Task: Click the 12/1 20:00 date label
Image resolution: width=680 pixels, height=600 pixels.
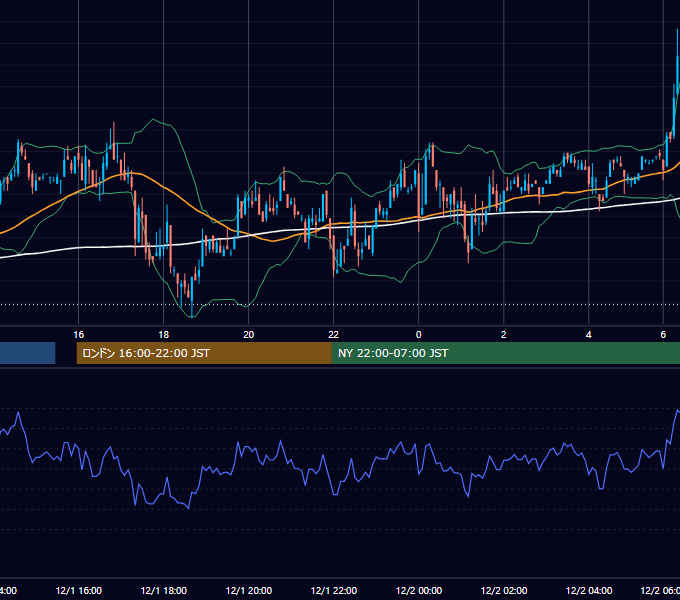Action: (x=248, y=590)
